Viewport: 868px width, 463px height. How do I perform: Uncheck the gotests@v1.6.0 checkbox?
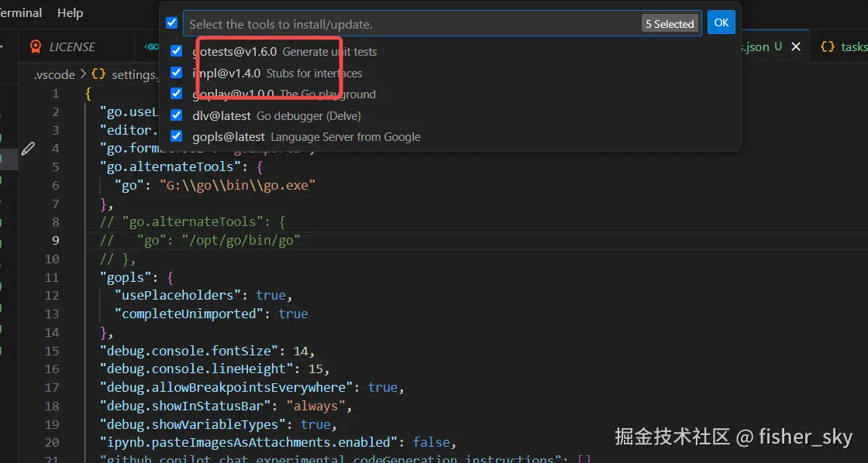(x=177, y=51)
